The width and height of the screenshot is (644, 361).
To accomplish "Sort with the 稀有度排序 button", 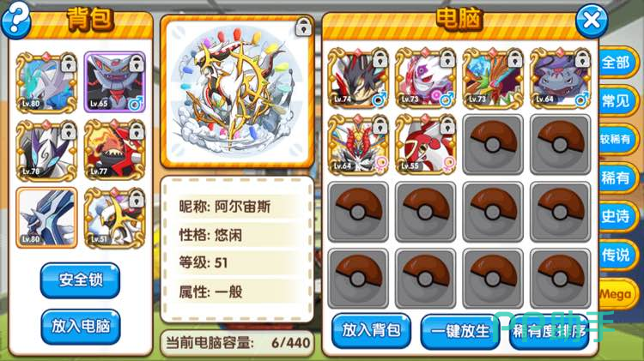I will pyautogui.click(x=550, y=332).
